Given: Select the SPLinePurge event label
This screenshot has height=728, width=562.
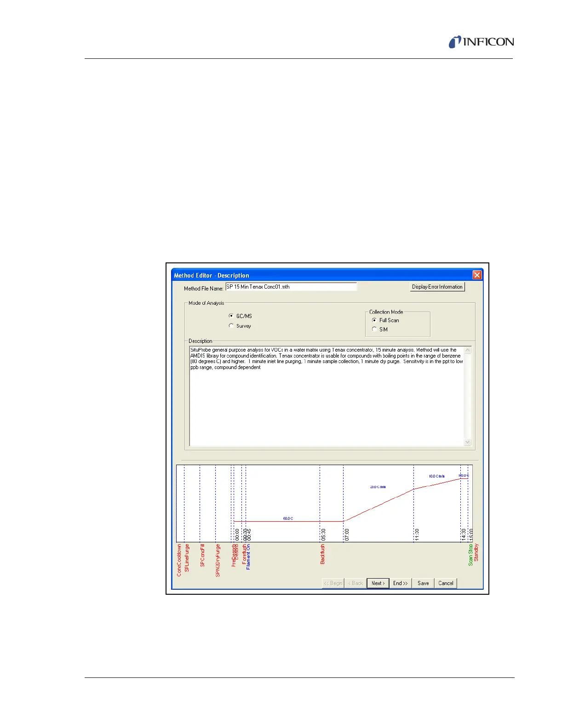Looking at the screenshot, I should click(x=187, y=558).
